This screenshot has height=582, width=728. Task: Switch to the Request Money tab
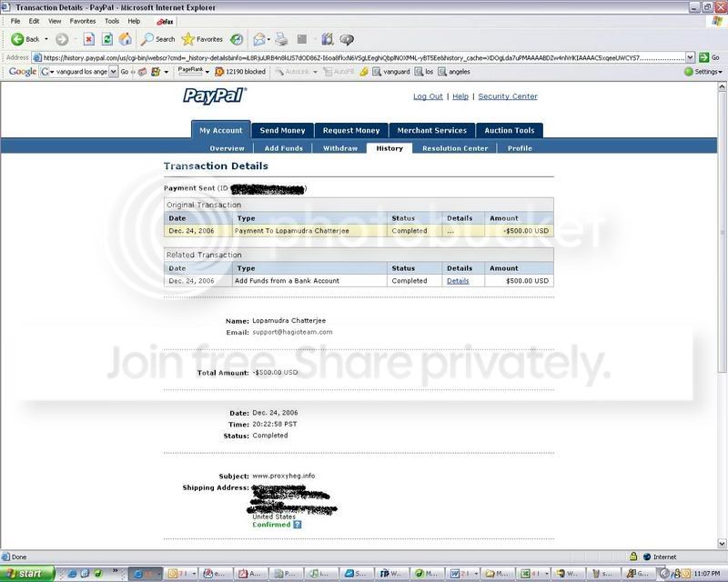351,130
